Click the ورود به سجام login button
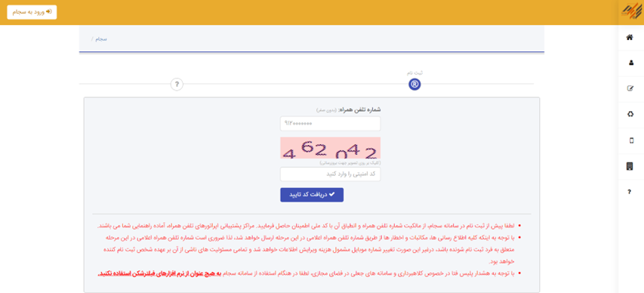The height and width of the screenshot is (293, 644). [32, 12]
